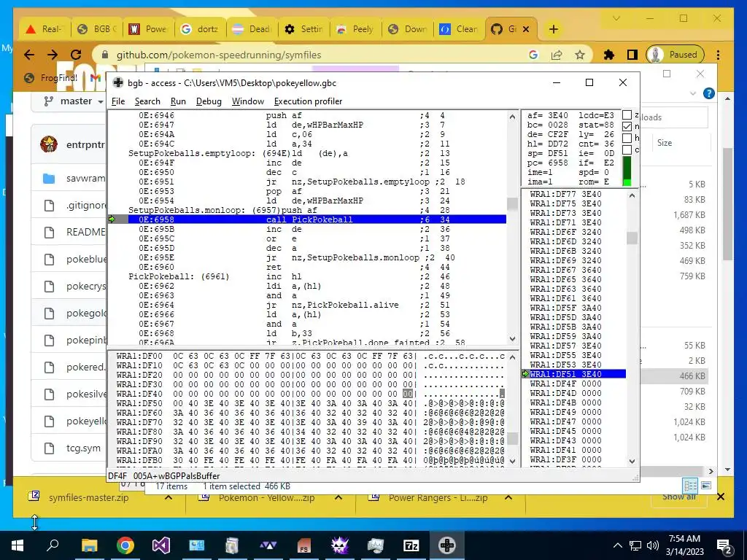Click the Paused profile button
Viewport: 747px width, 560px height.
[x=675, y=55]
